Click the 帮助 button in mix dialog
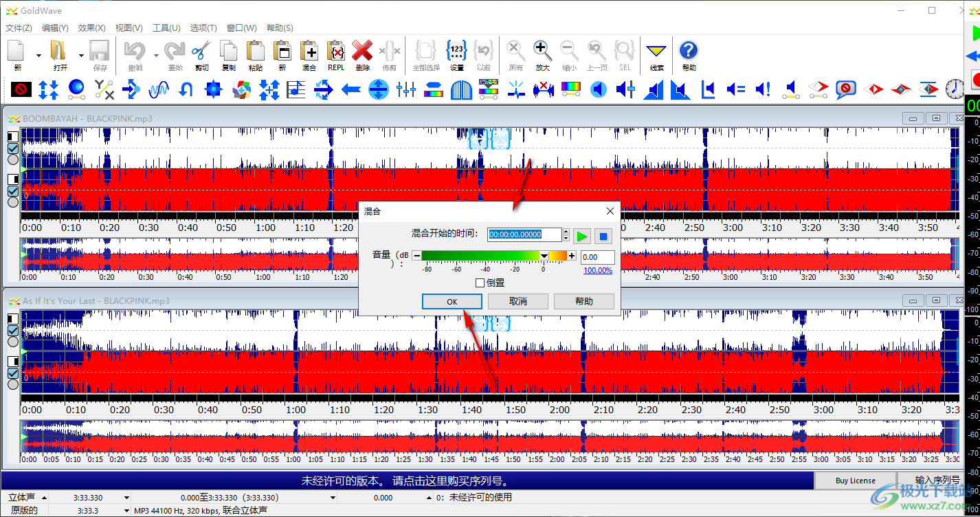 [x=584, y=301]
